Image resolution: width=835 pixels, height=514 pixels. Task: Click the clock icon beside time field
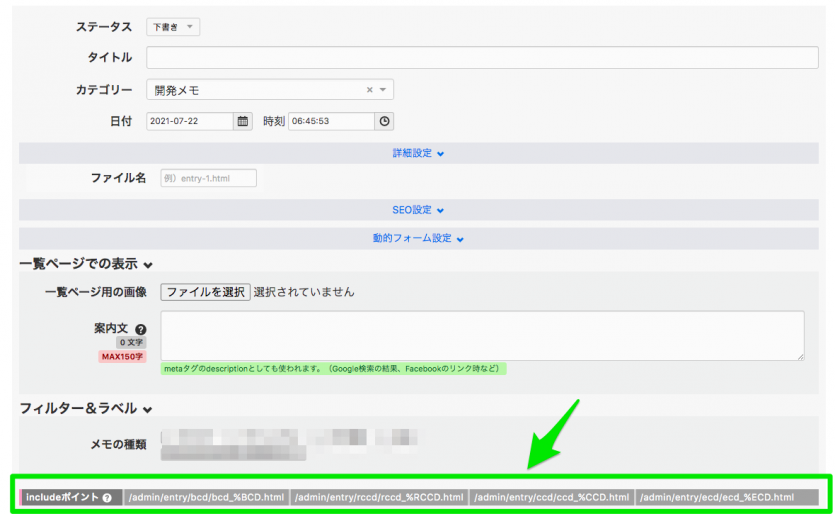(x=384, y=121)
